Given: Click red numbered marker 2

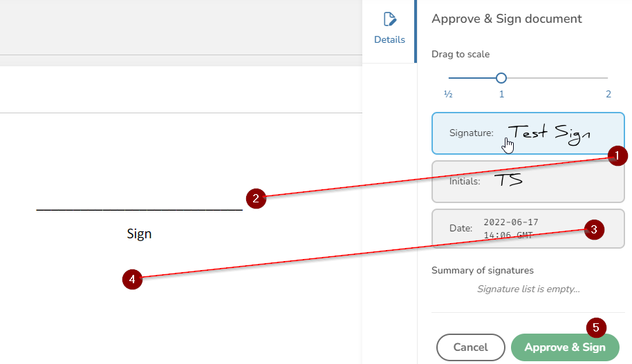Looking at the screenshot, I should click(256, 199).
